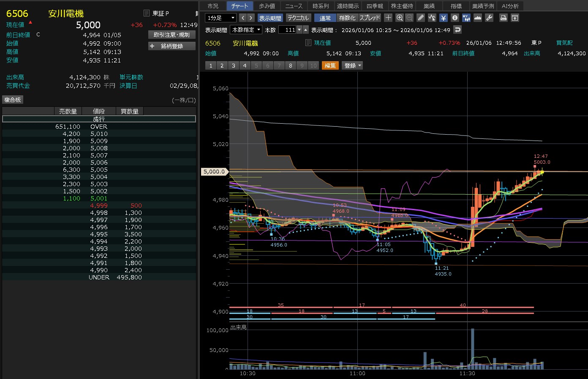This screenshot has width=588, height=379.
Task: Click the yen price display icon
Action: click(x=443, y=18)
